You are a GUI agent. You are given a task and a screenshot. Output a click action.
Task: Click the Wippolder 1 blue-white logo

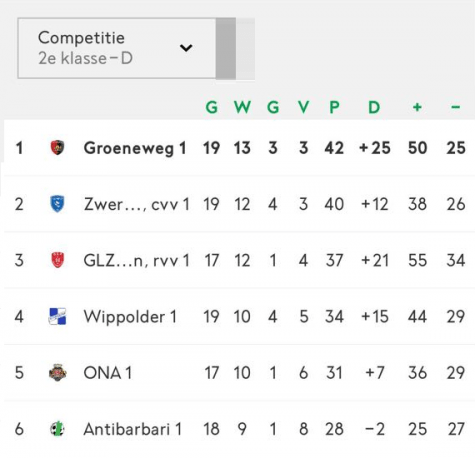coord(57,316)
